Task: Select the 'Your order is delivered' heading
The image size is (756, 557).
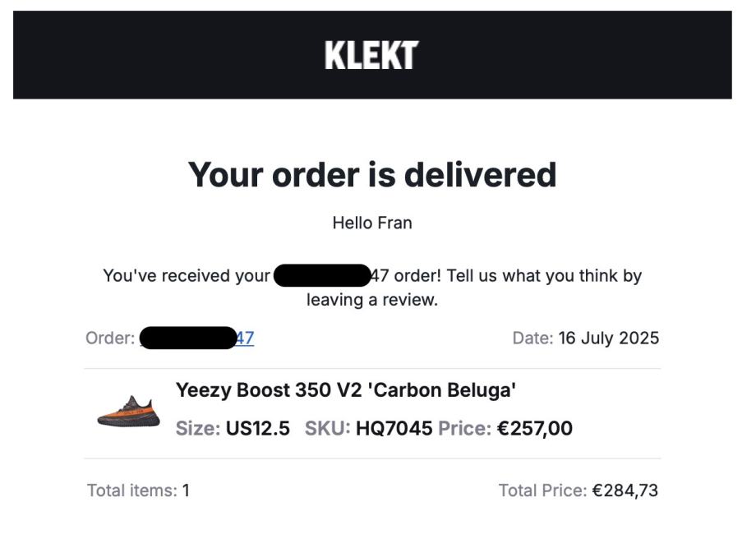Action: [372, 174]
